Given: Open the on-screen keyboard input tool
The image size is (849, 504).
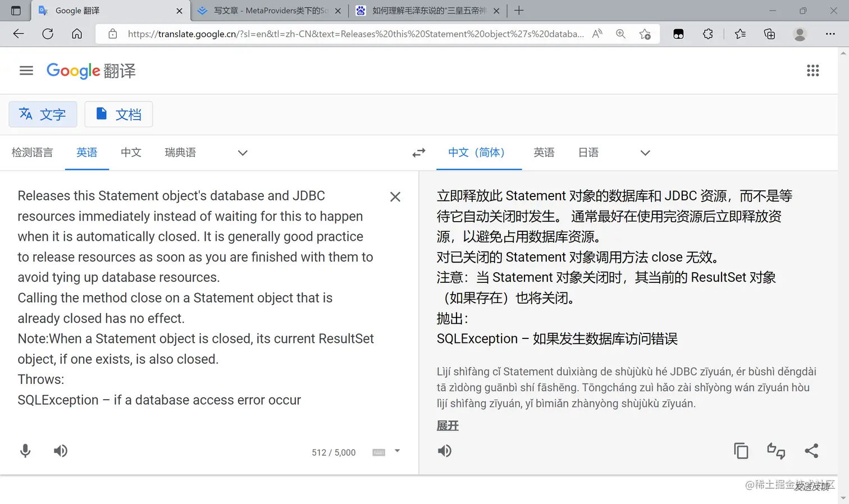Looking at the screenshot, I should (x=379, y=452).
